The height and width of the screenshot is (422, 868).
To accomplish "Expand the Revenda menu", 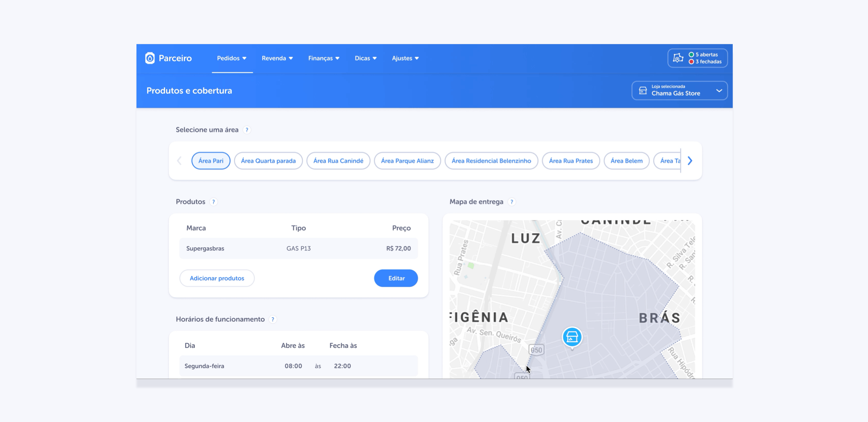I will [277, 58].
